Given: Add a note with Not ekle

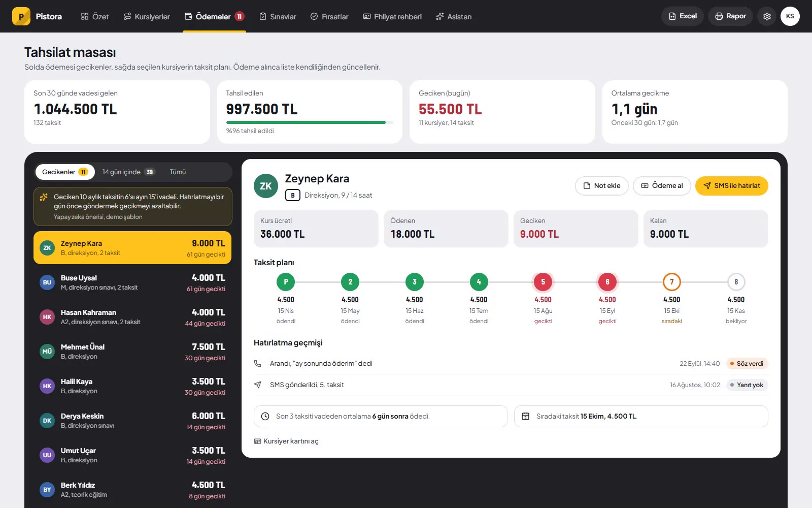Looking at the screenshot, I should [602, 186].
